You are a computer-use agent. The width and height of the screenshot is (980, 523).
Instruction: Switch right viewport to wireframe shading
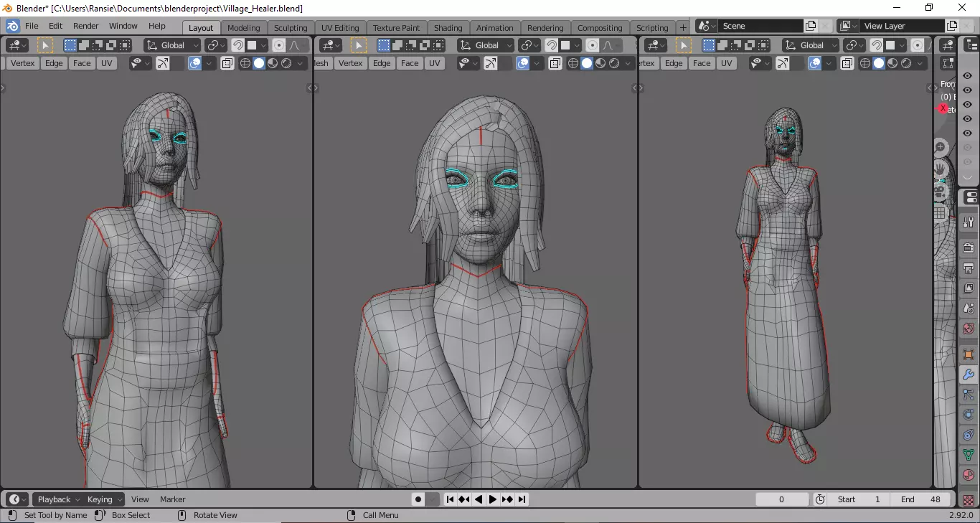click(x=865, y=63)
